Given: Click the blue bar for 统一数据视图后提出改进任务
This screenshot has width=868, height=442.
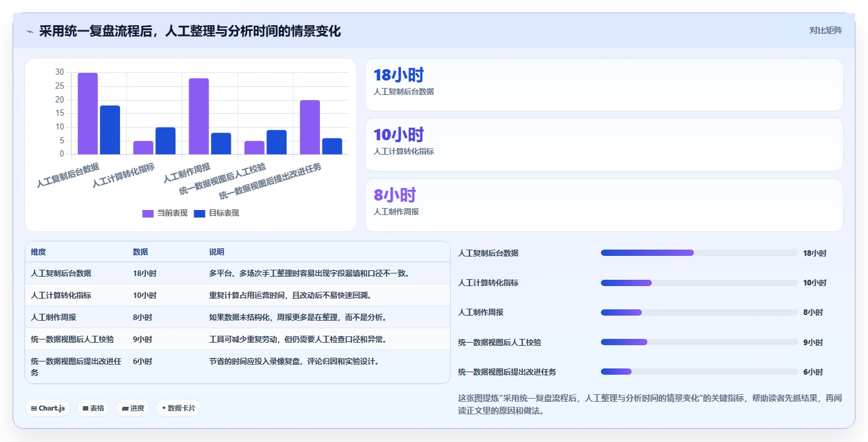Looking at the screenshot, I should (x=332, y=146).
